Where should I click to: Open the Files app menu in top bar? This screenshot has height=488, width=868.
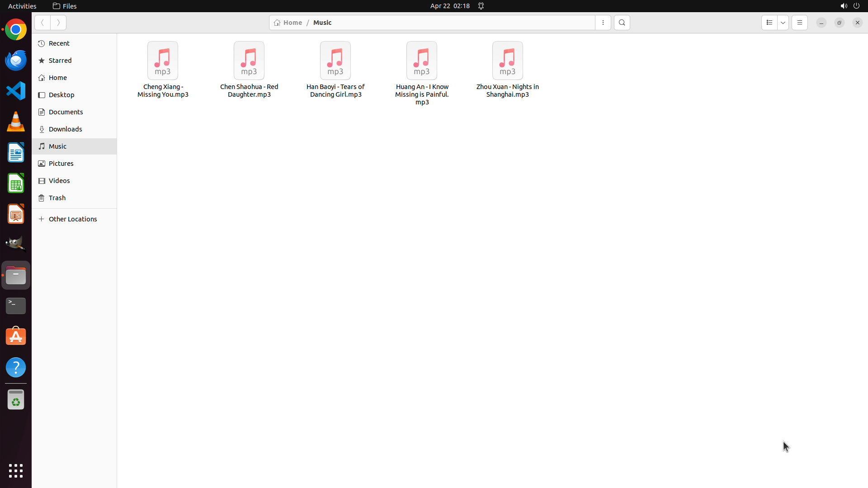[x=65, y=6]
